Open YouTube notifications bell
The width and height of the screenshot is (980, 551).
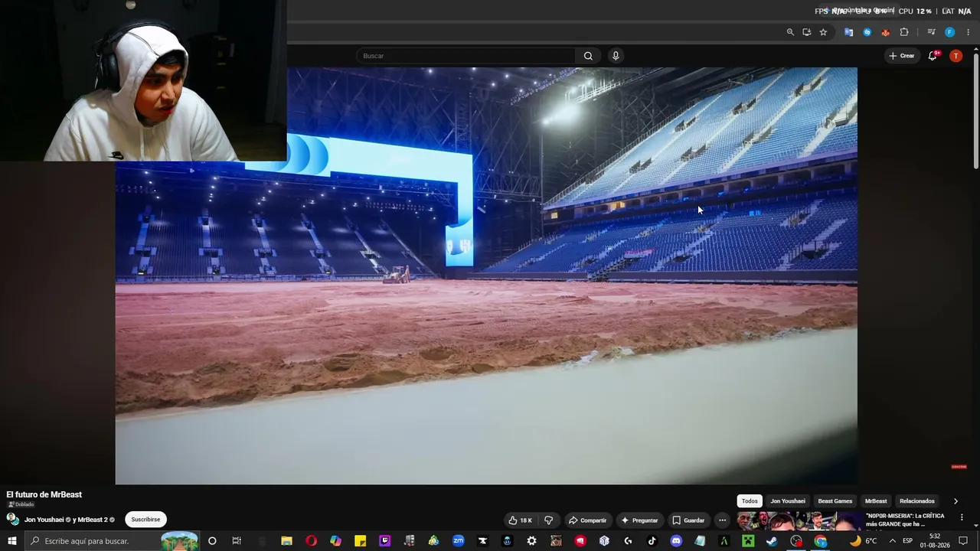933,56
